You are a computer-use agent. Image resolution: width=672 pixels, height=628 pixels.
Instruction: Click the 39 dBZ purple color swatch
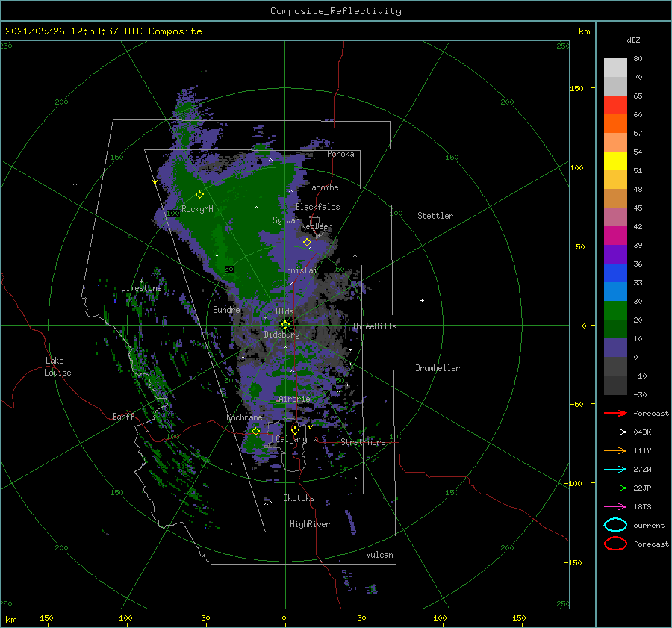point(615,254)
